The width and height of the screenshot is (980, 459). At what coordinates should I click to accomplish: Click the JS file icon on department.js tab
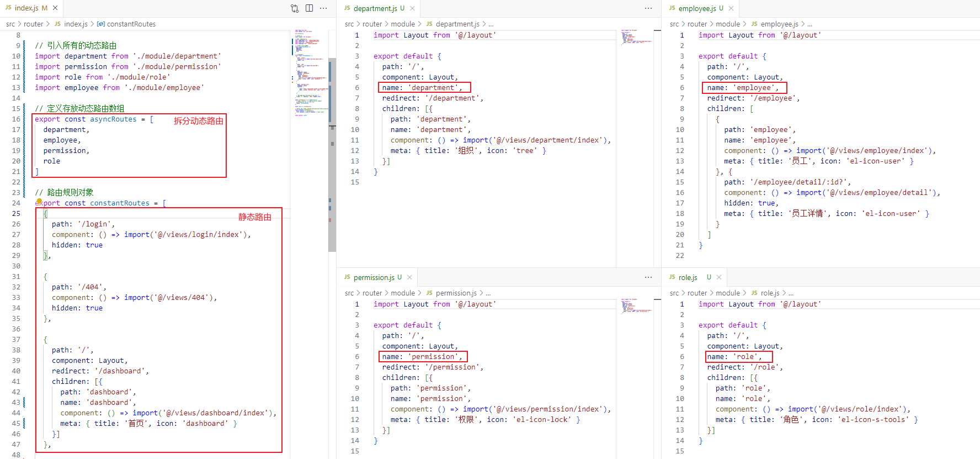[x=347, y=8]
